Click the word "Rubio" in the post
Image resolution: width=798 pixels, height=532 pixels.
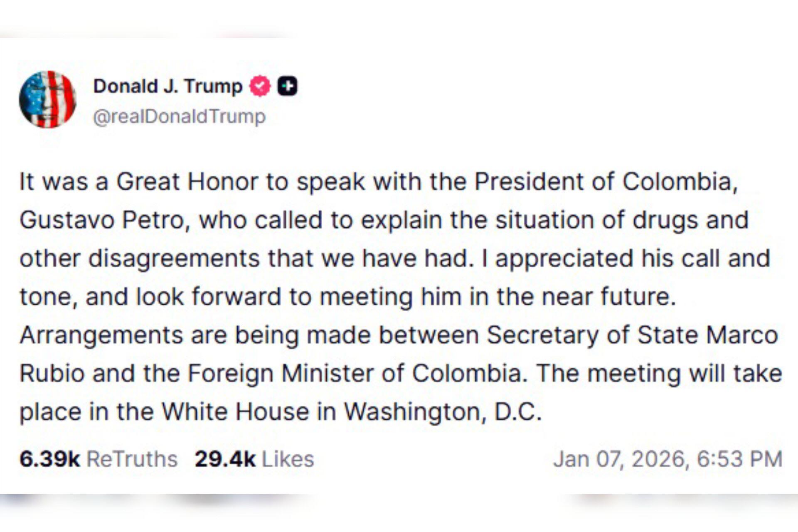point(52,373)
